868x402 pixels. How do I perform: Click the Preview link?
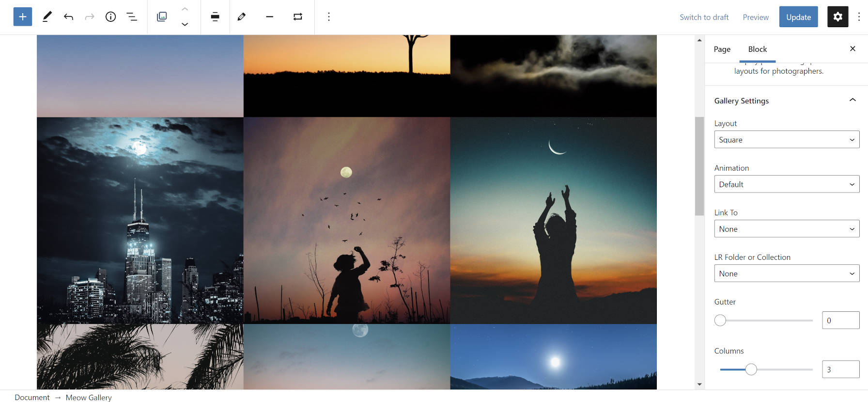[x=756, y=17]
